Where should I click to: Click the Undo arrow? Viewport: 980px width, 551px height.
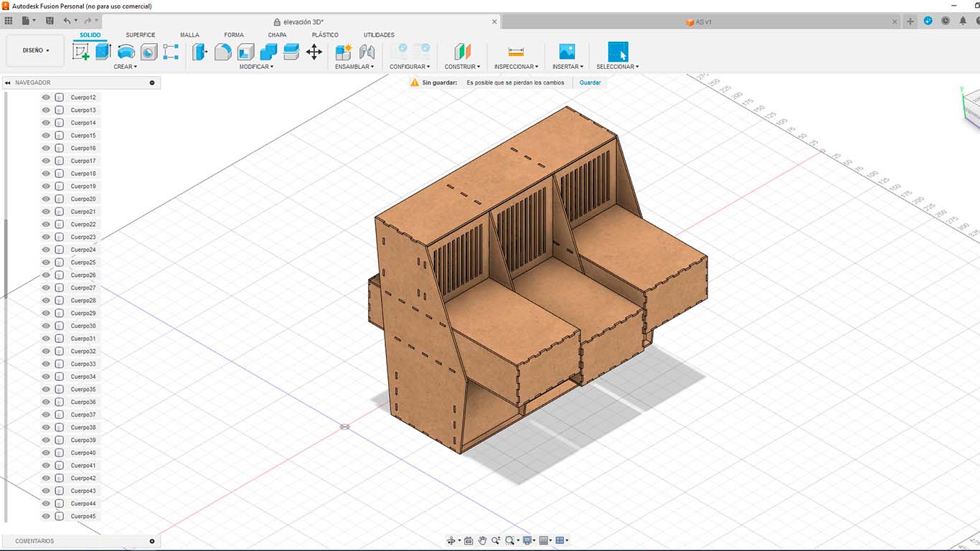[66, 21]
